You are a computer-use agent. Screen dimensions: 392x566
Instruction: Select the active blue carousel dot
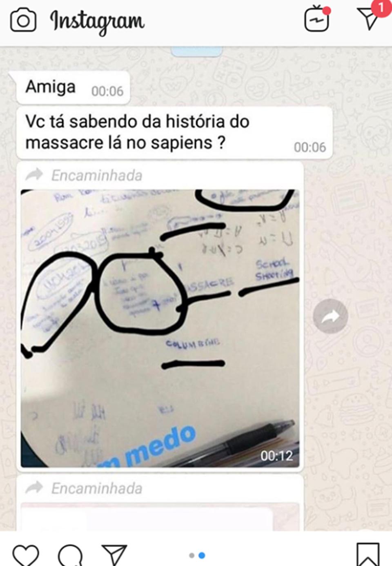[201, 555]
